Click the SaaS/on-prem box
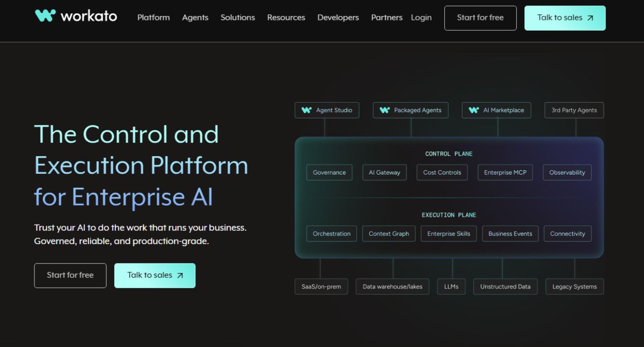This screenshot has width=644, height=347. click(321, 286)
